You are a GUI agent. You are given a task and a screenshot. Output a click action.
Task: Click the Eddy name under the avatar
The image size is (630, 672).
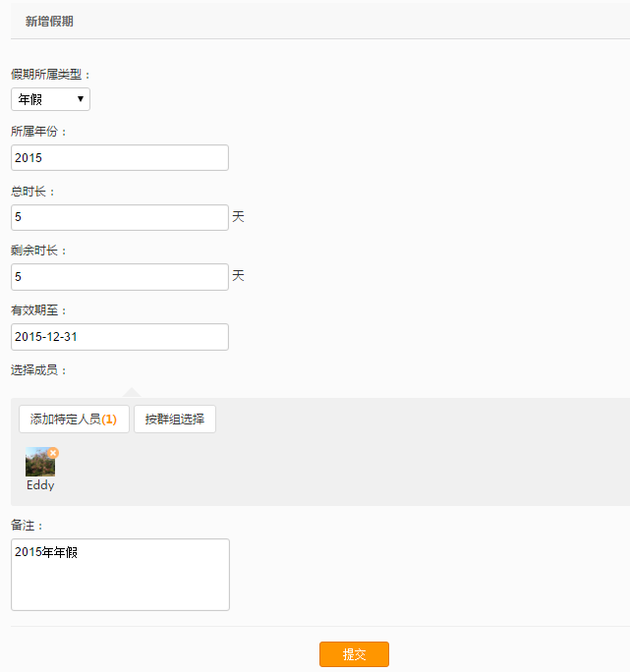tap(40, 485)
